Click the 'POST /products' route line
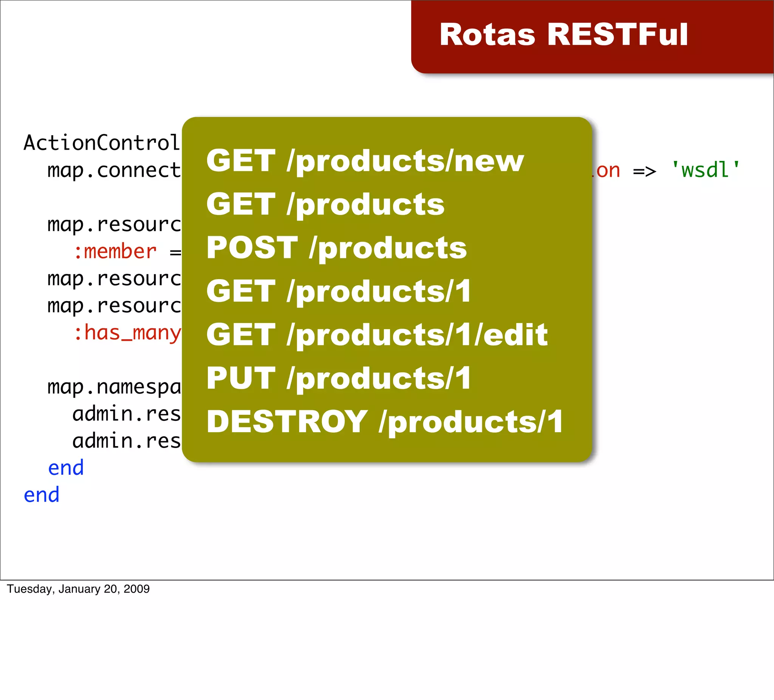This screenshot has height=700, width=774. click(336, 248)
